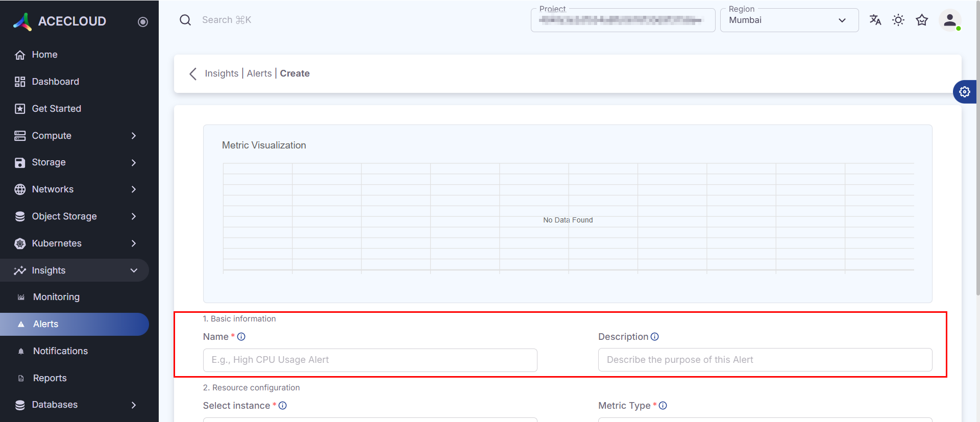The image size is (980, 422).
Task: Click the favorites star icon
Action: click(921, 20)
